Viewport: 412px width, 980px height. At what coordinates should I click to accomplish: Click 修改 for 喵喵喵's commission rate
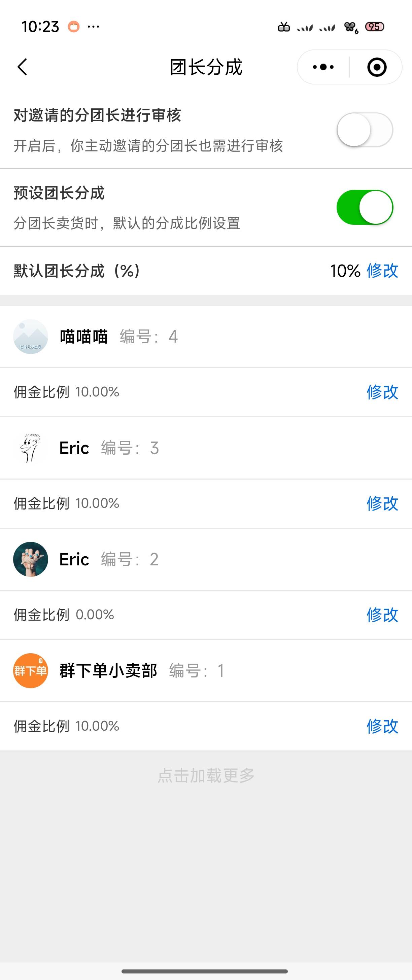[x=382, y=392]
